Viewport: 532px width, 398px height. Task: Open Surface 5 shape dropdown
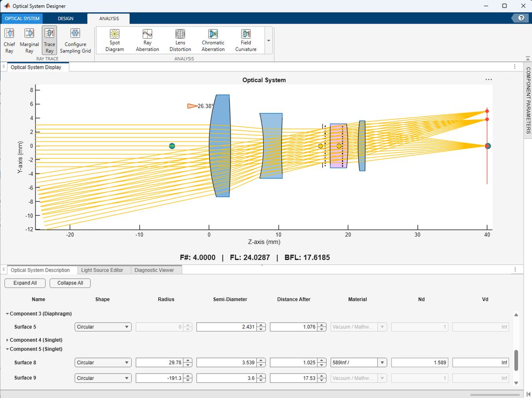tap(103, 327)
